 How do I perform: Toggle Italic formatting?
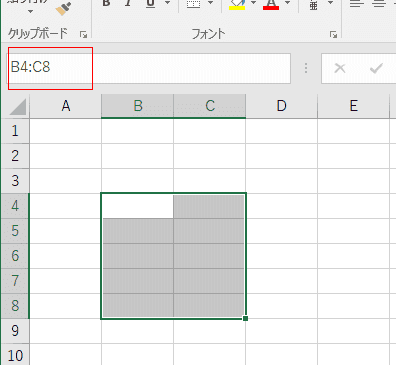(x=128, y=3)
